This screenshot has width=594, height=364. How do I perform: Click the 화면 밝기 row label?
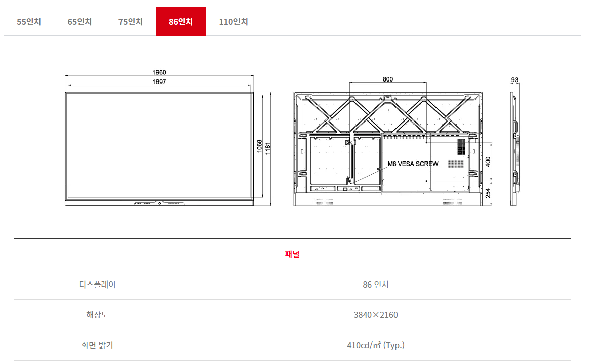97,345
